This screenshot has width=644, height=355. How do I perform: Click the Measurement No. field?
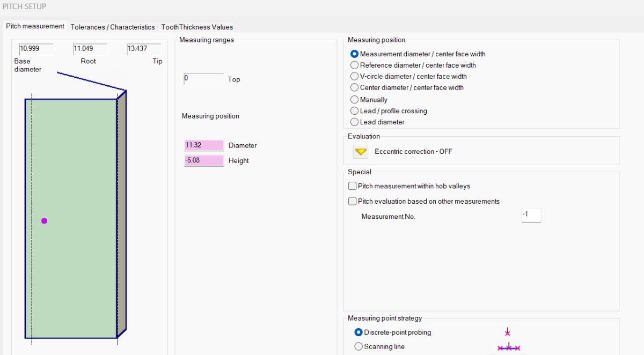click(531, 215)
